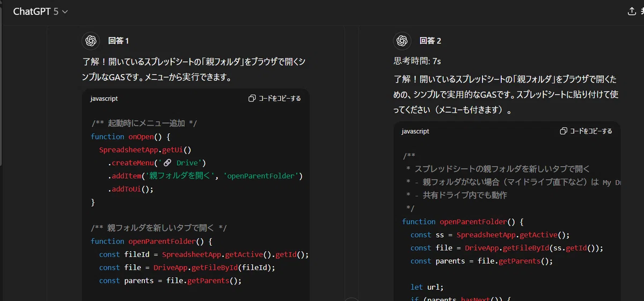The height and width of the screenshot is (301, 644).
Task: Copy code in the 回答 1 code block
Action: (x=275, y=99)
